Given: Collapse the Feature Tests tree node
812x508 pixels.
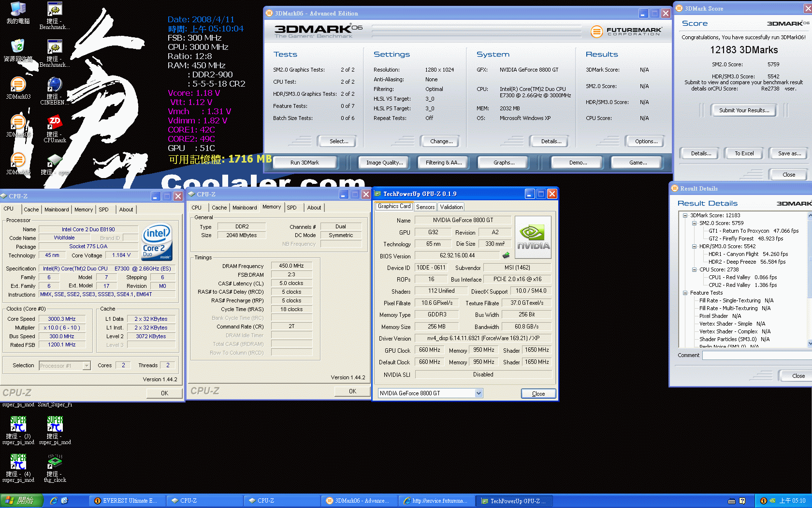Looking at the screenshot, I should (685, 293).
